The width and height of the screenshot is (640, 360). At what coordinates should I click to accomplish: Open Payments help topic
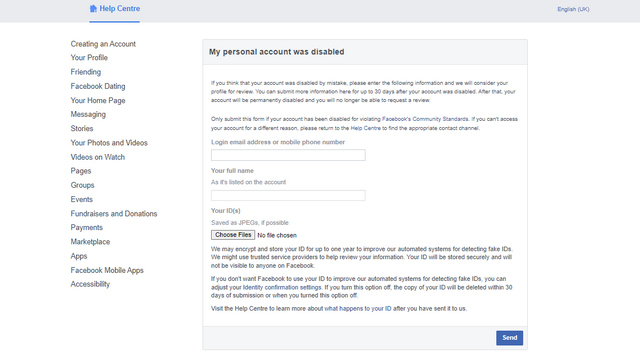(87, 227)
